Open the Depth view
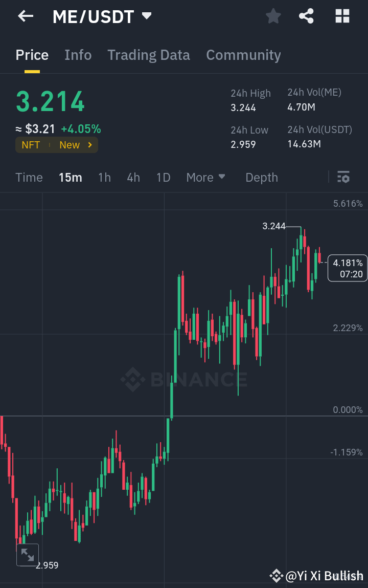The height and width of the screenshot is (588, 368). pyautogui.click(x=261, y=177)
